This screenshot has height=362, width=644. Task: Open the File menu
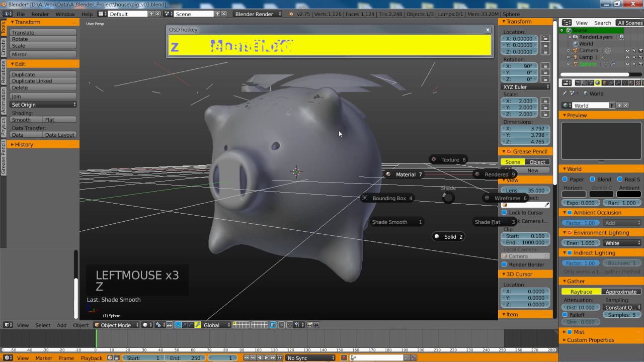[21, 14]
